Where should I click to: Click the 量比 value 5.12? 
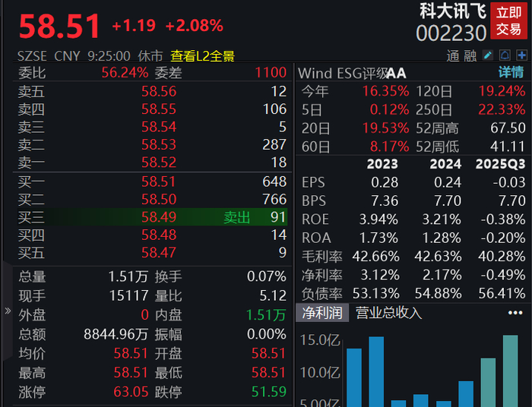[x=273, y=296]
